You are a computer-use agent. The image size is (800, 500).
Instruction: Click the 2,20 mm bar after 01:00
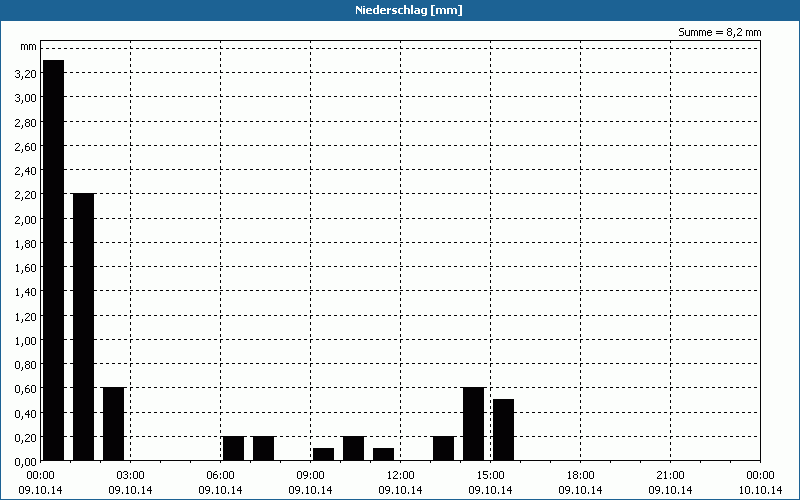[x=84, y=327]
